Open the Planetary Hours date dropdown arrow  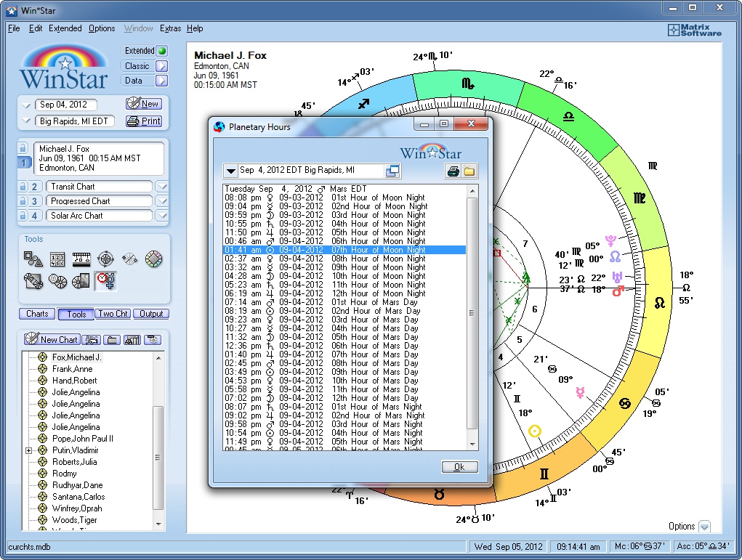[x=230, y=171]
